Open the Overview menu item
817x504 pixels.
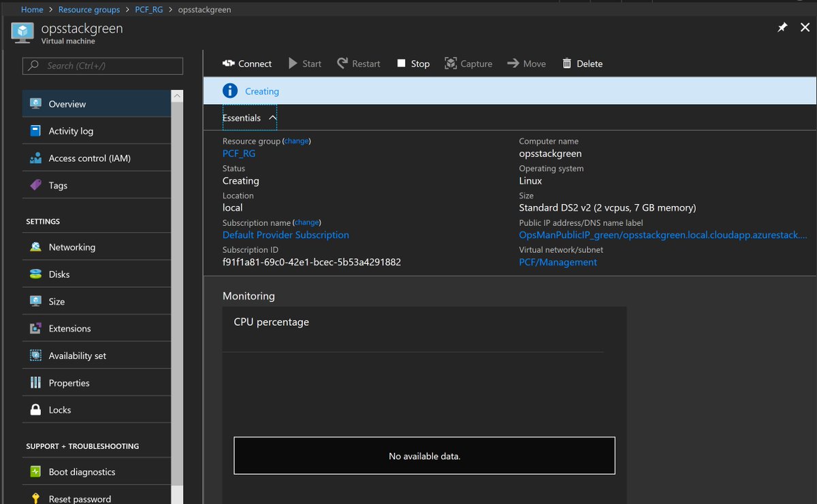[x=97, y=104]
